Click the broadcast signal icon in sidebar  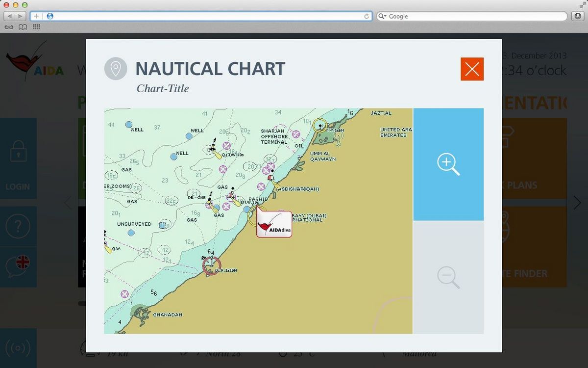click(18, 348)
